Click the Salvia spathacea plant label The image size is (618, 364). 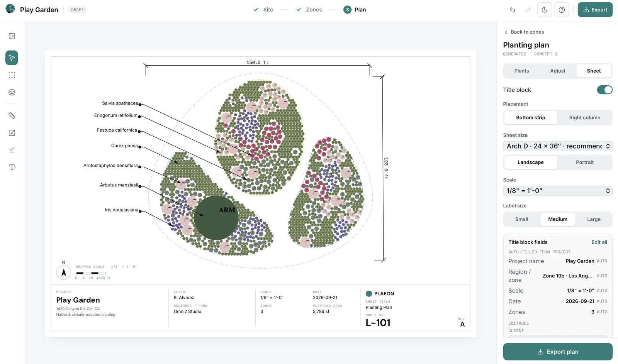click(x=120, y=103)
